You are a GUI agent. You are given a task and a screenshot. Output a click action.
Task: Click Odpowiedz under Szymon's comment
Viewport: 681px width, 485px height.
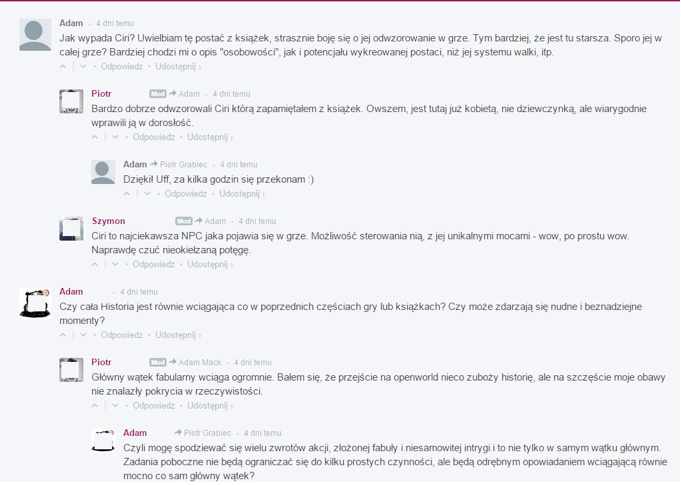coord(153,264)
